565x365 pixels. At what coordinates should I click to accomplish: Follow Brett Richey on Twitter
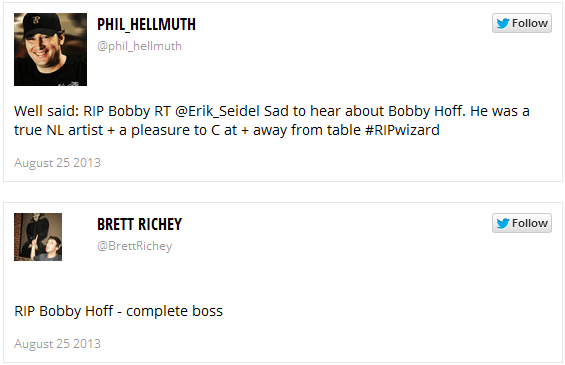tap(522, 223)
